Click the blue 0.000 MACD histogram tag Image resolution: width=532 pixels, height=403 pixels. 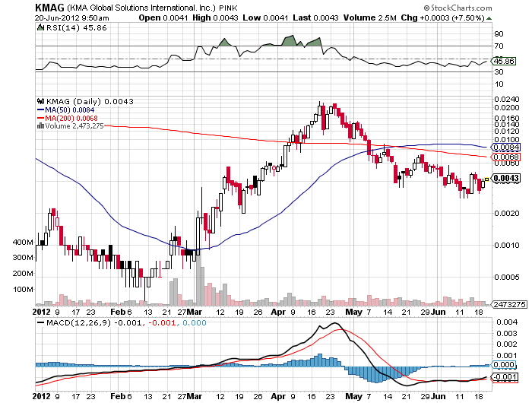tap(503, 365)
